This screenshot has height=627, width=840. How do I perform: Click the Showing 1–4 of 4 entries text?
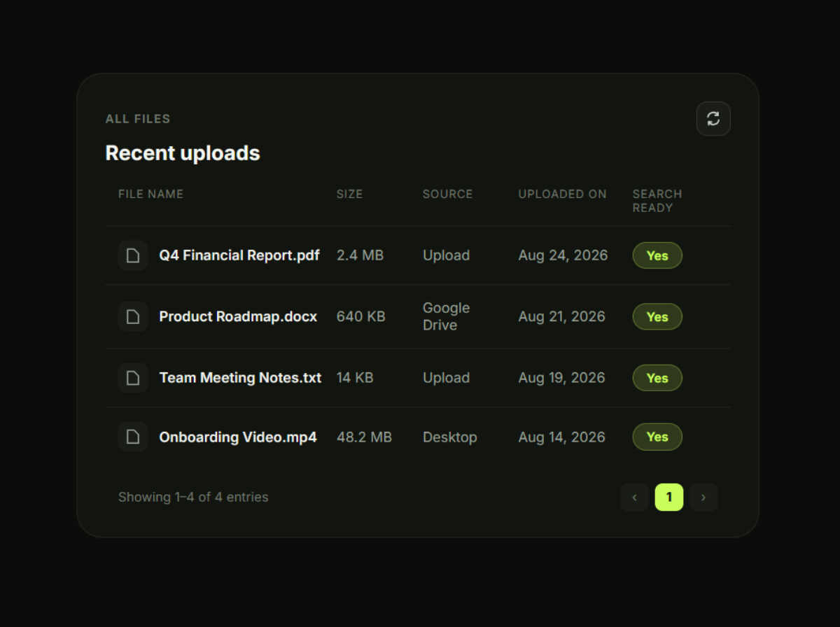pyautogui.click(x=193, y=497)
